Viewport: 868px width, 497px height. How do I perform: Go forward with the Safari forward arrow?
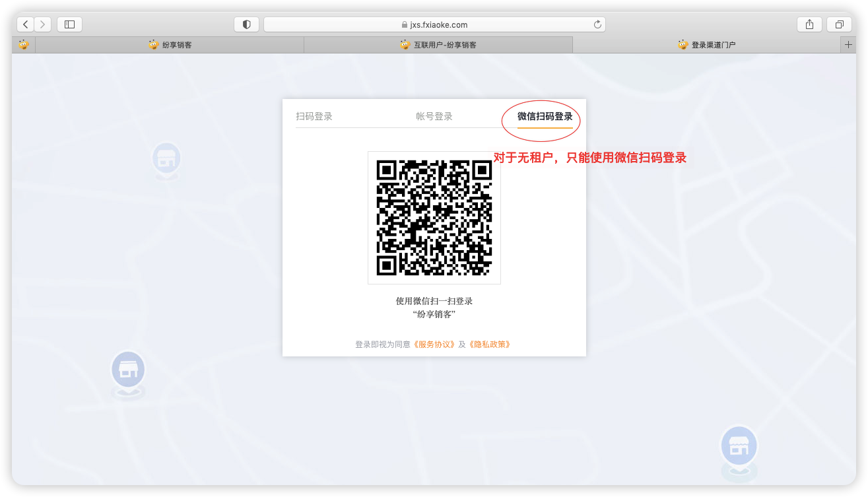[42, 24]
